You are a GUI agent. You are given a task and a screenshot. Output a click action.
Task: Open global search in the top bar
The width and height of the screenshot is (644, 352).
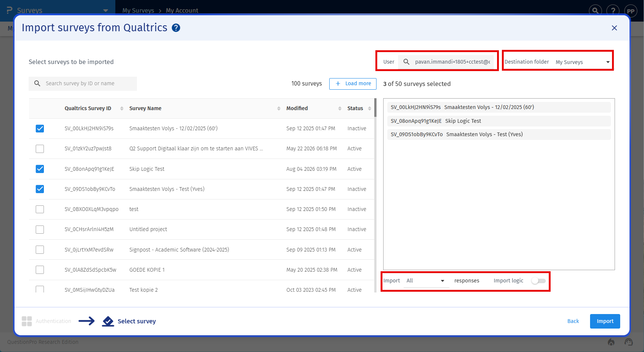(x=595, y=11)
